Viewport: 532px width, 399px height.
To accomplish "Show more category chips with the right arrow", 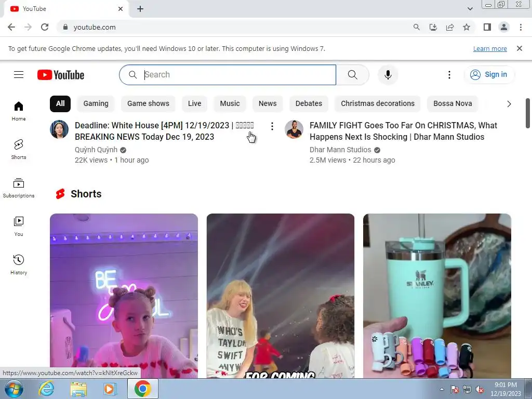I will (x=509, y=104).
